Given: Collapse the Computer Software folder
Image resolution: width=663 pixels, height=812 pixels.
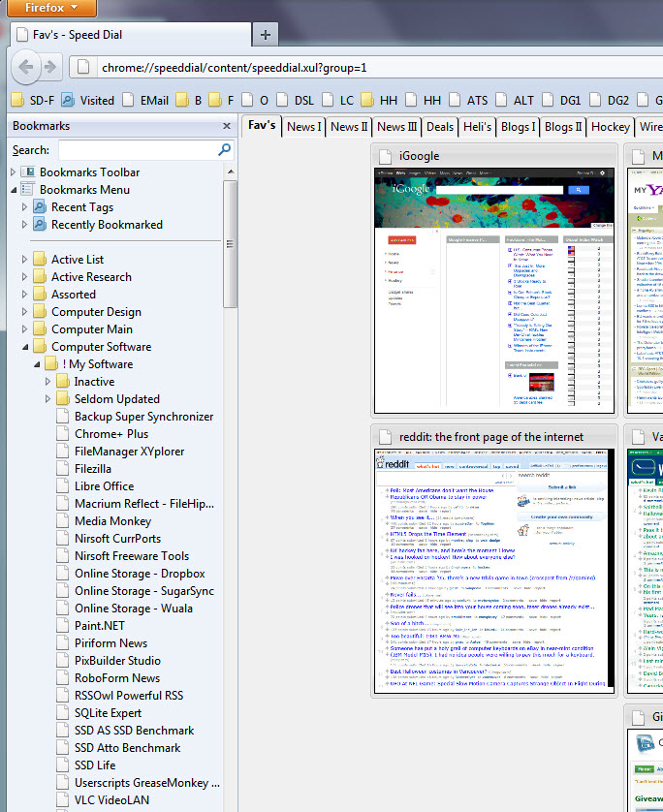Looking at the screenshot, I should 26,347.
